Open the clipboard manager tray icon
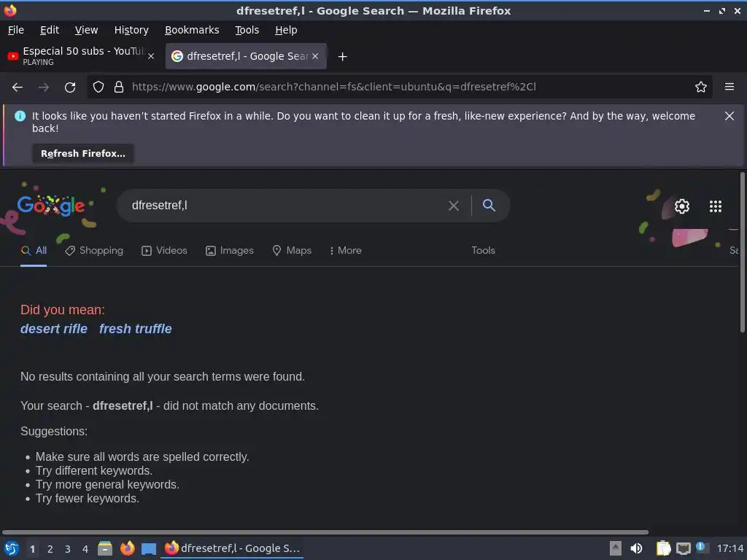747x560 pixels. 663,548
